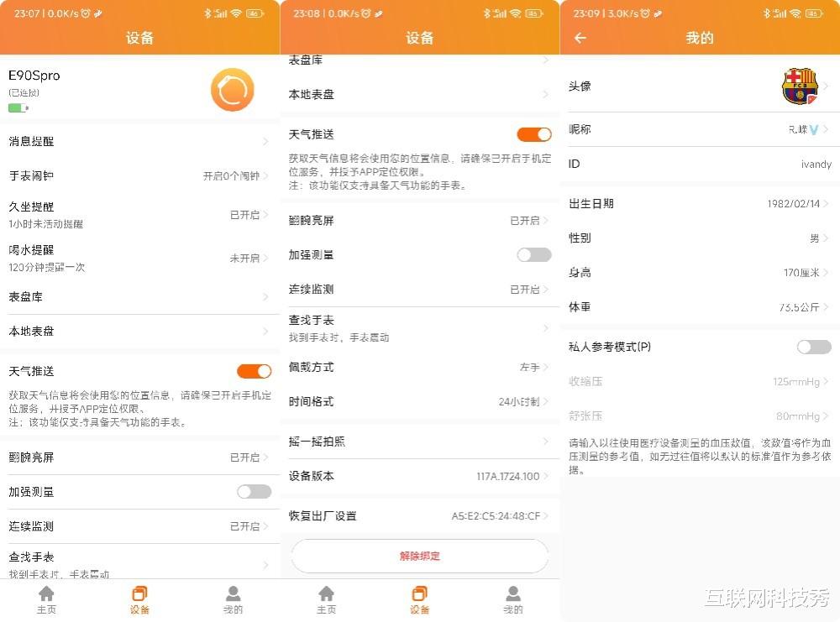The image size is (840, 622).
Task: Toggle 天气推送 switch on left screen
Action: 254,371
